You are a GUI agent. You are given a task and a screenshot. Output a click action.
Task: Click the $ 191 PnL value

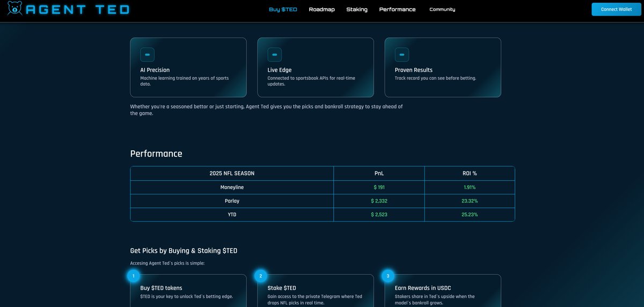click(379, 187)
